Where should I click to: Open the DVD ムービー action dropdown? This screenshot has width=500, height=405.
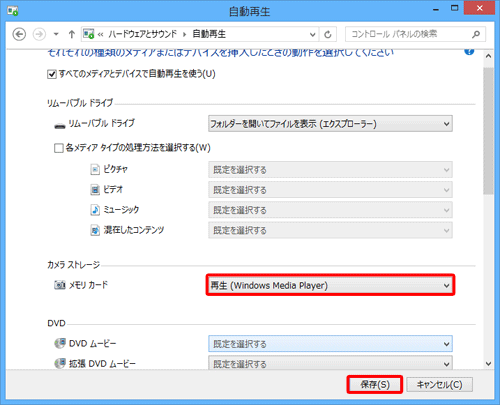[330, 344]
